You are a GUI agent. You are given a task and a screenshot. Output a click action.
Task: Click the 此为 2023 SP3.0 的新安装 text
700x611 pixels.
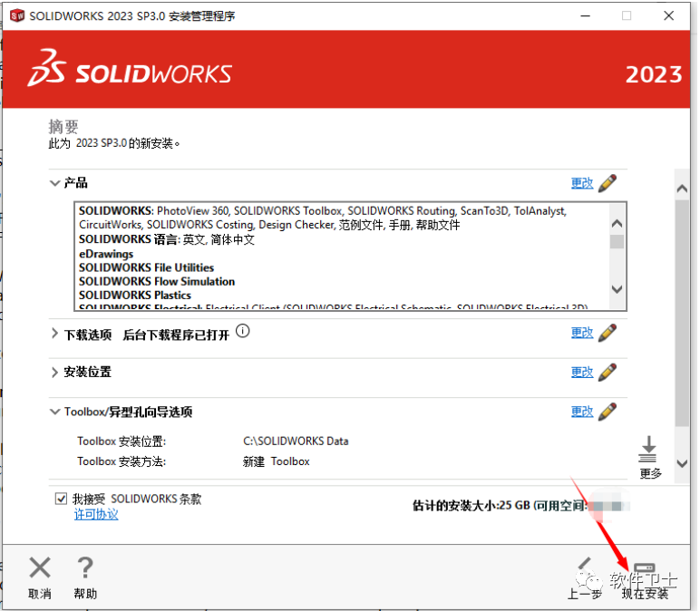coord(114,143)
